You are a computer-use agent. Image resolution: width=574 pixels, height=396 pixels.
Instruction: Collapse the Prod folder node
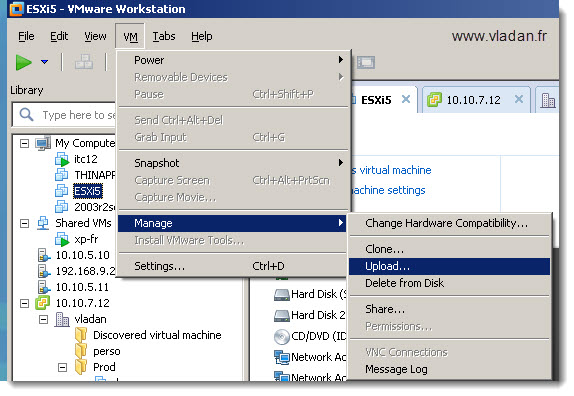point(63,367)
